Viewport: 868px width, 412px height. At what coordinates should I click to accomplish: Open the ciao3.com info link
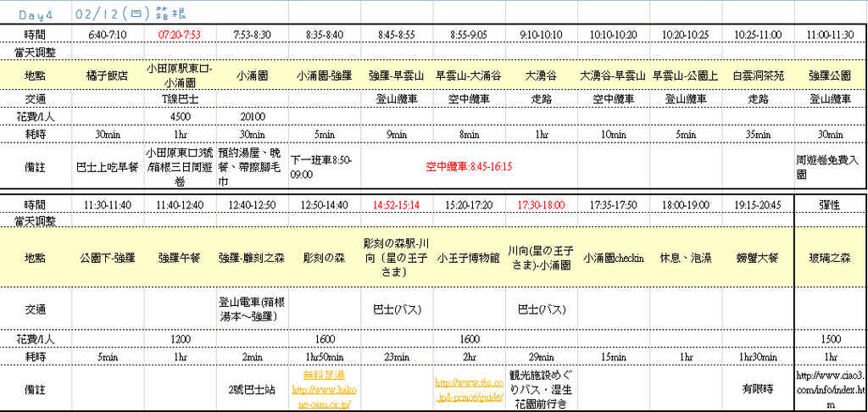point(831,390)
